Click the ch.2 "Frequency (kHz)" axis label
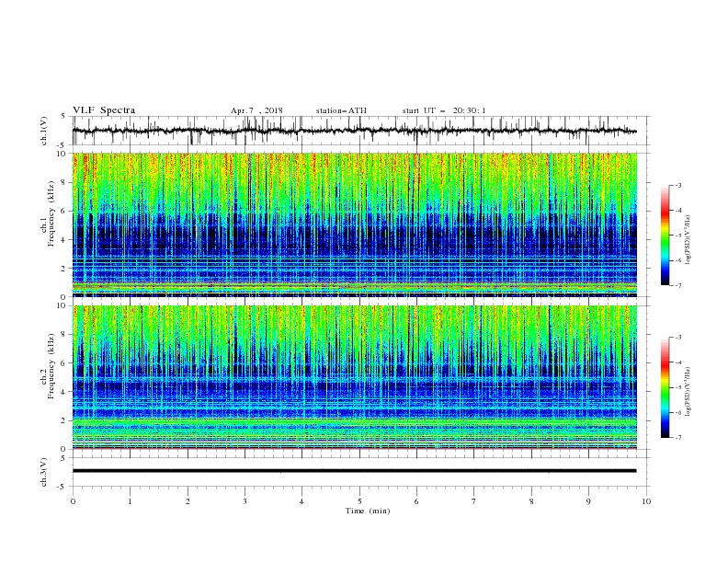The width and height of the screenshot is (728, 563). tap(51, 366)
